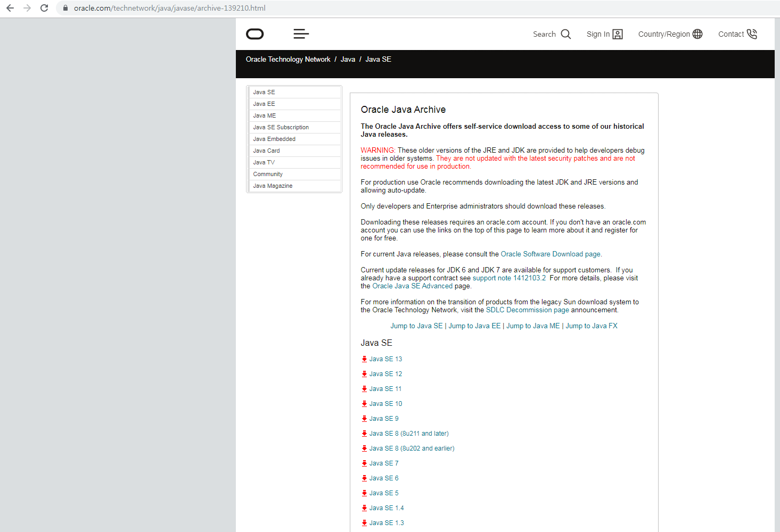Image resolution: width=780 pixels, height=532 pixels.
Task: Open Java SE 8 (8u211 and later)
Action: point(409,434)
